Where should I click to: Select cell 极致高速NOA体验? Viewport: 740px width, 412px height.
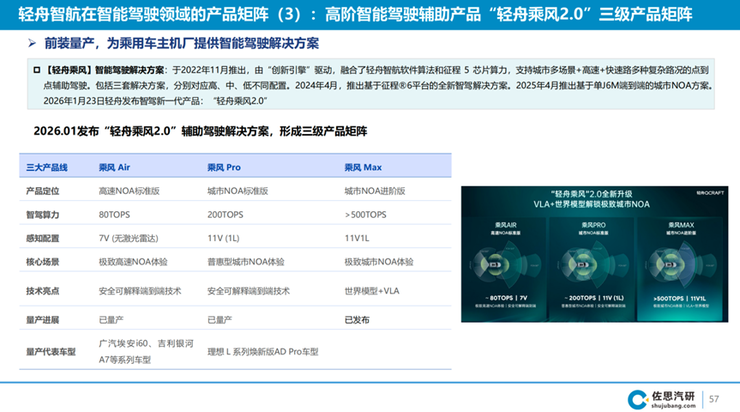[x=133, y=261]
